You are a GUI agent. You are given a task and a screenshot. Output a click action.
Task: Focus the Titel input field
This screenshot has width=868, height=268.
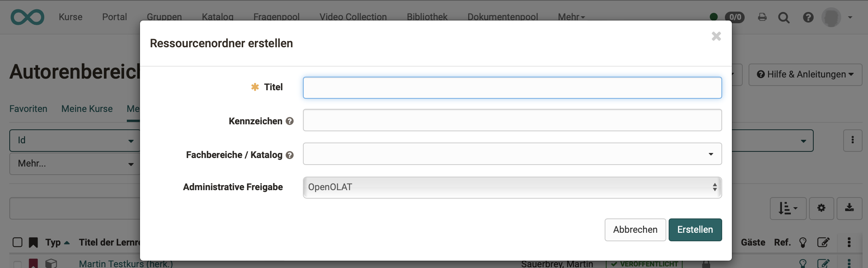(512, 88)
